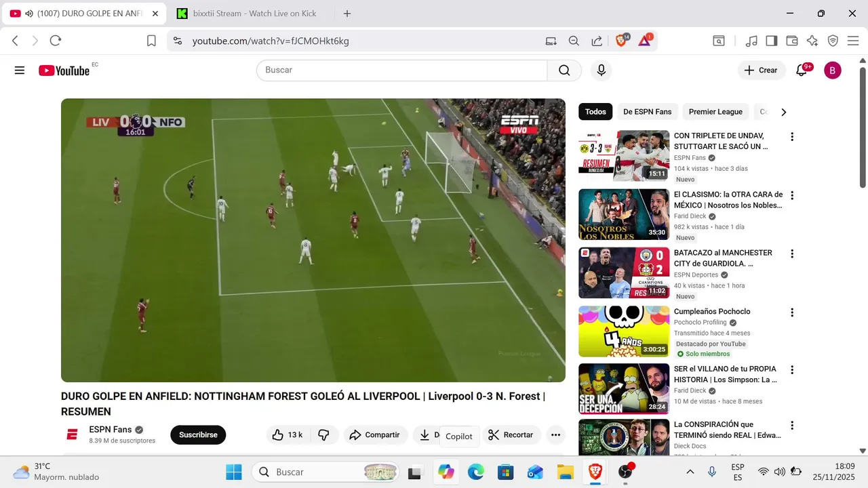This screenshot has width=868, height=488.
Task: Open Brave Shields lion icon
Action: click(x=621, y=41)
